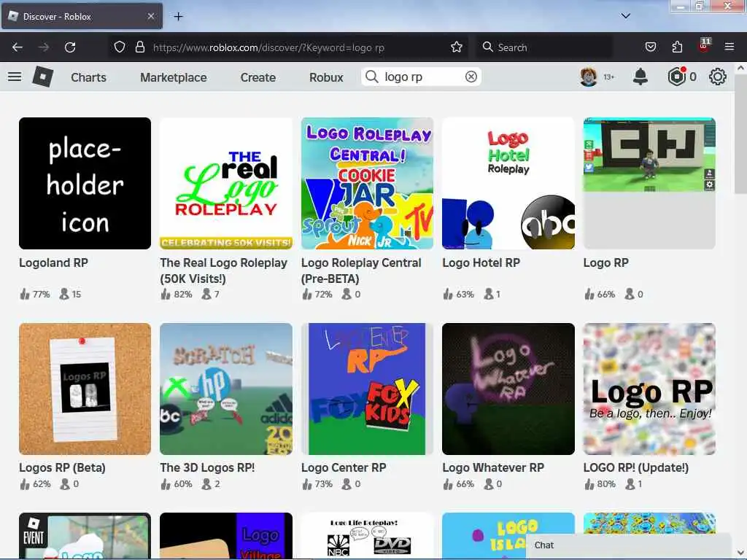
Task: Open the Logo Village thumbnail
Action: point(226,535)
